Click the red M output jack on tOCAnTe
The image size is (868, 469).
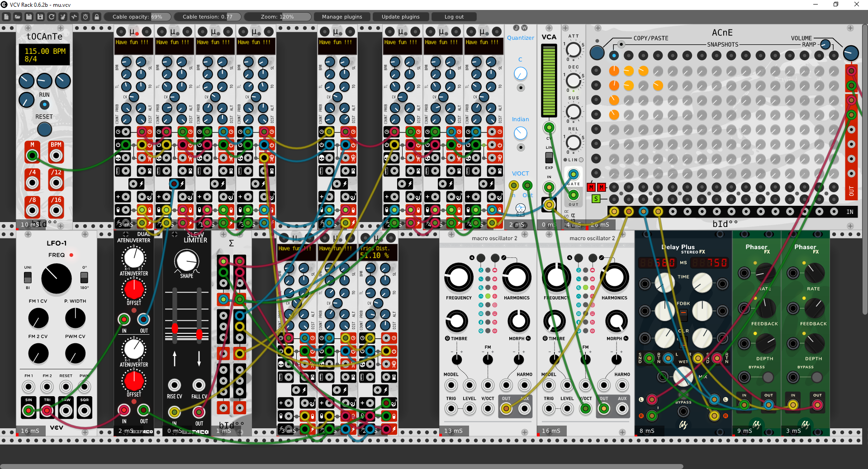pos(32,156)
